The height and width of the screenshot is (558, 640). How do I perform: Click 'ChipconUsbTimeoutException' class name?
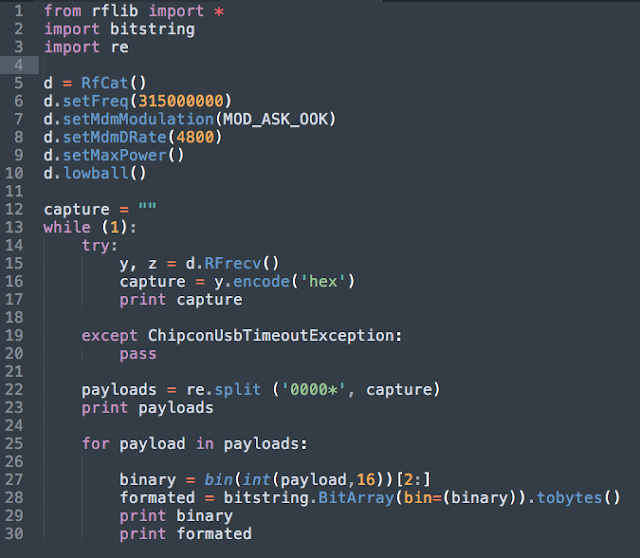pyautogui.click(x=271, y=336)
